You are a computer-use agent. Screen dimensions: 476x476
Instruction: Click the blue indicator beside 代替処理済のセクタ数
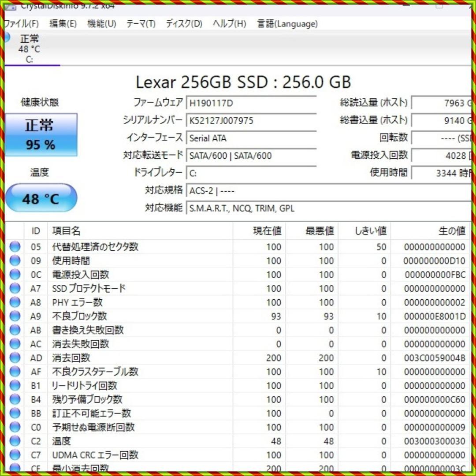pos(15,247)
